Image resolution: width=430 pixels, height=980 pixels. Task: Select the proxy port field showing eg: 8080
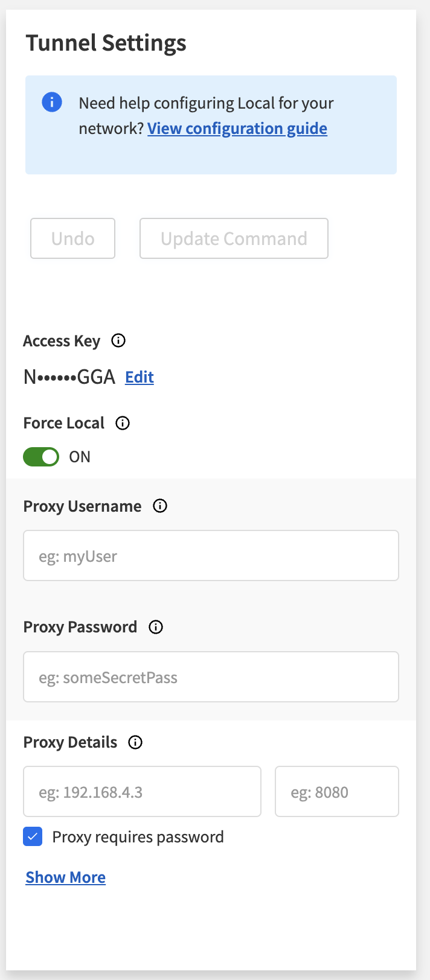(336, 791)
